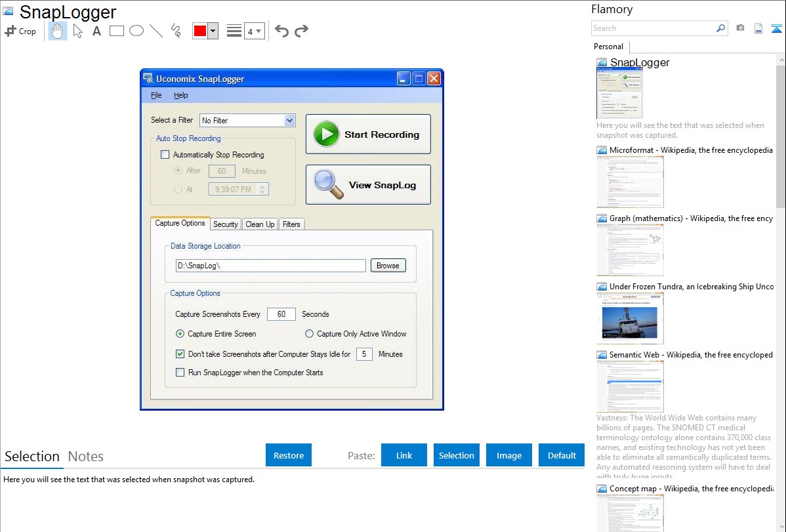Click the red color swatch
The height and width of the screenshot is (532, 786).
click(200, 31)
